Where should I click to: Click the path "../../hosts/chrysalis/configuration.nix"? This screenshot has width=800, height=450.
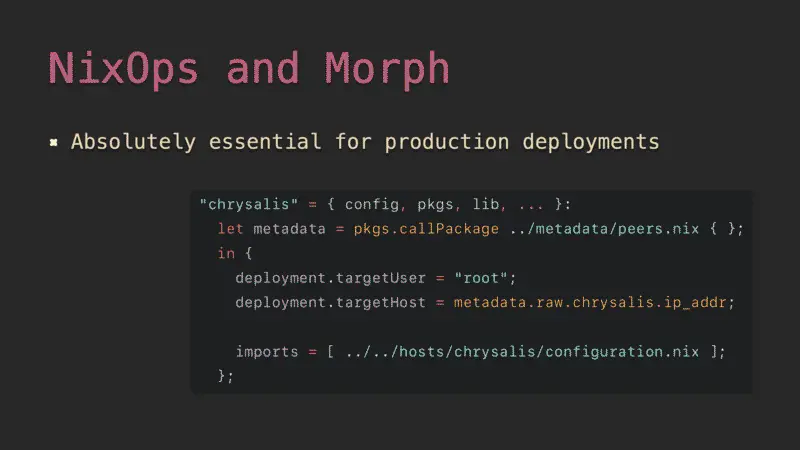(x=522, y=352)
